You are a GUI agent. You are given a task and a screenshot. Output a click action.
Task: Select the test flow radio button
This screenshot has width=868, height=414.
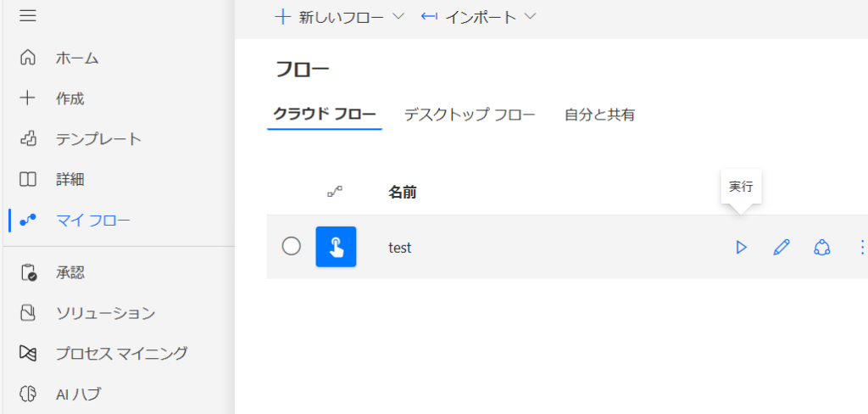tap(292, 247)
